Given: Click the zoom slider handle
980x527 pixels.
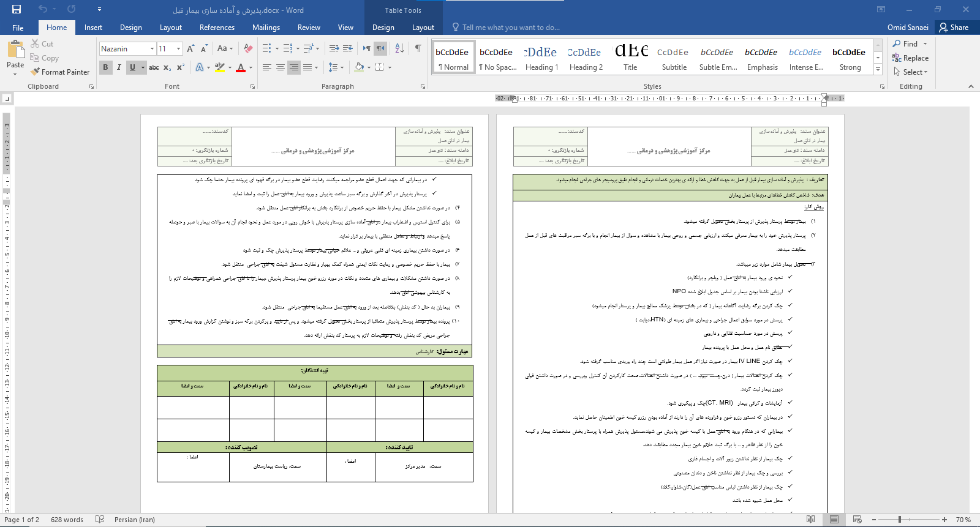Looking at the screenshot, I should click(899, 520).
